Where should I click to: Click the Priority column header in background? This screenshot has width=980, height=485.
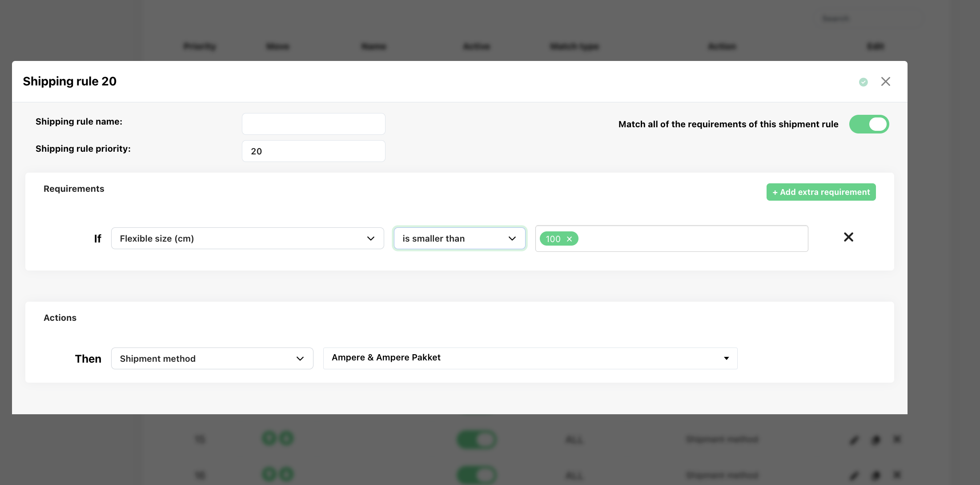pos(200,46)
